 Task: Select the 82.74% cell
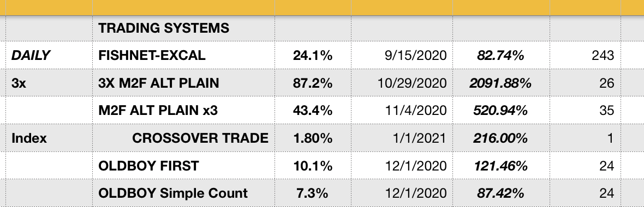(501, 55)
